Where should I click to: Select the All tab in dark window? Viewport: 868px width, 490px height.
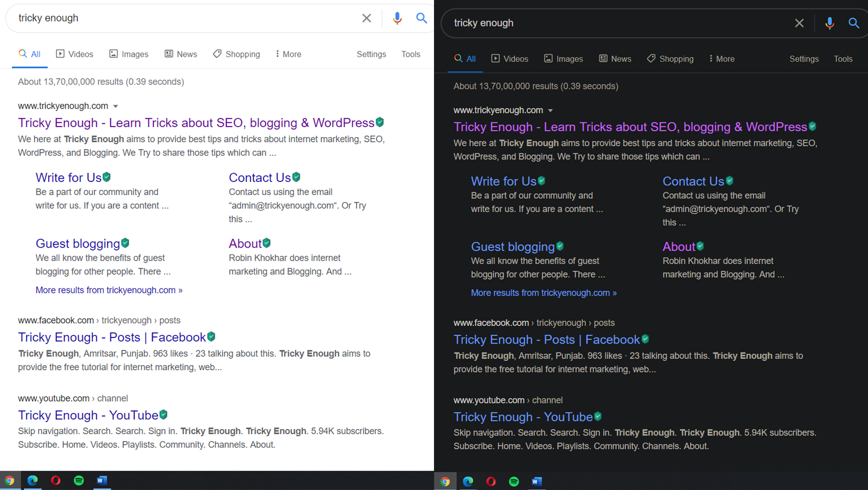465,59
